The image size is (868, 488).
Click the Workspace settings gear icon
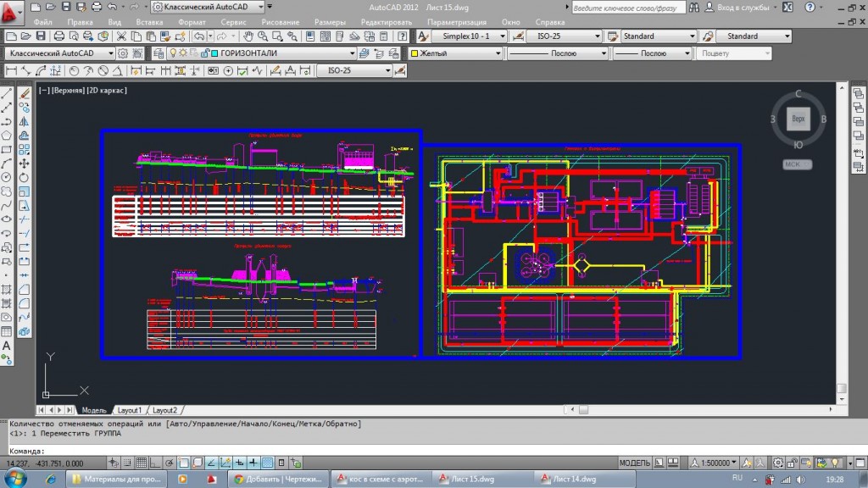(123, 53)
